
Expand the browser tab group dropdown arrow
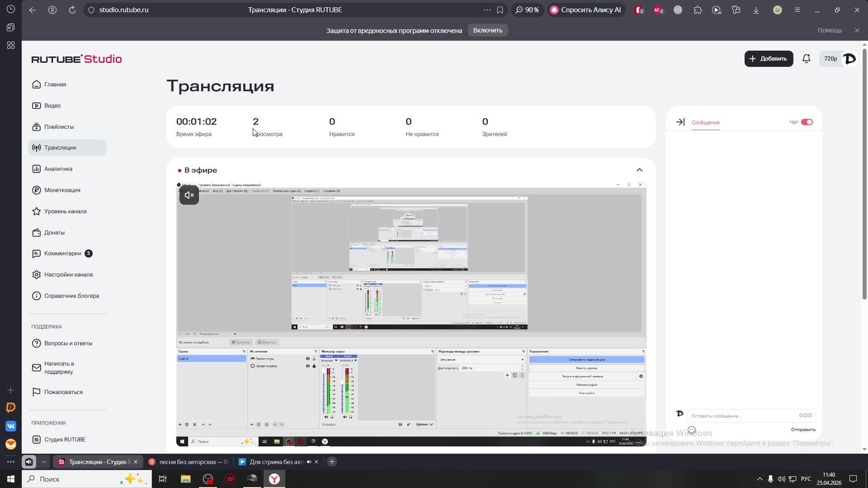pos(43,462)
